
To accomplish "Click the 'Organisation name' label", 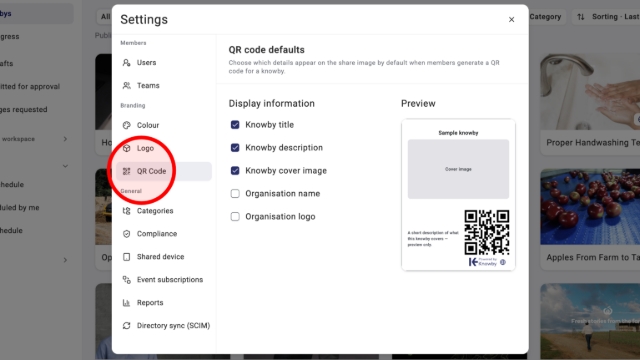I will 282,193.
